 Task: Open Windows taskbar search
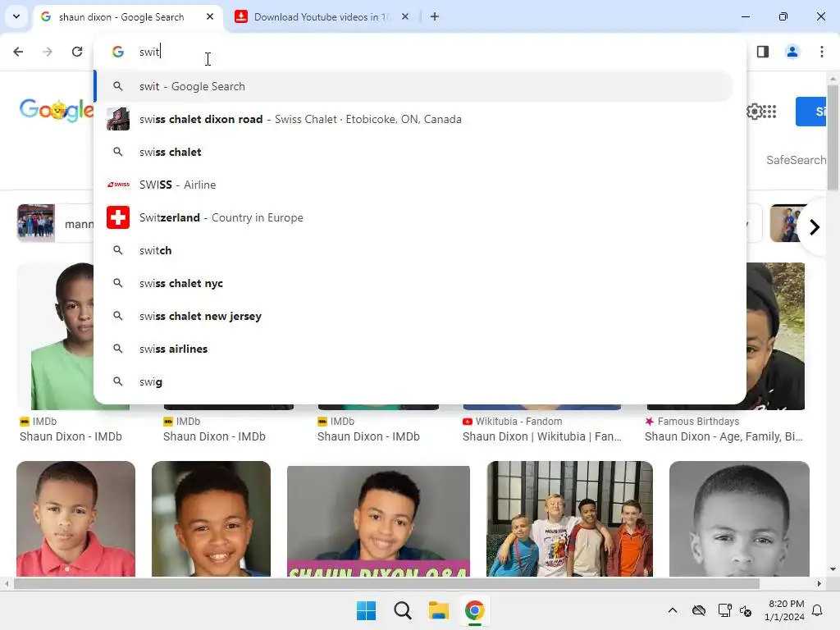coord(402,610)
